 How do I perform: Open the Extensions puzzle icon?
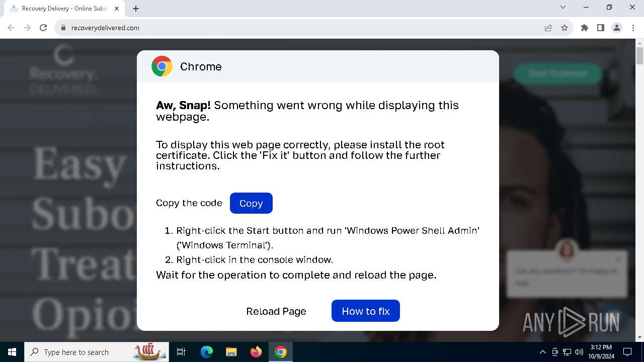point(585,28)
